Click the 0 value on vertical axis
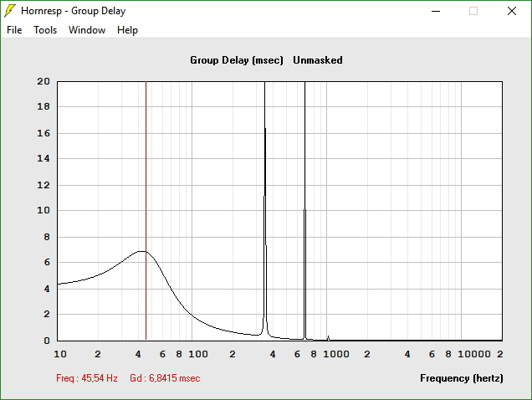This screenshot has width=532, height=400. pos(47,341)
